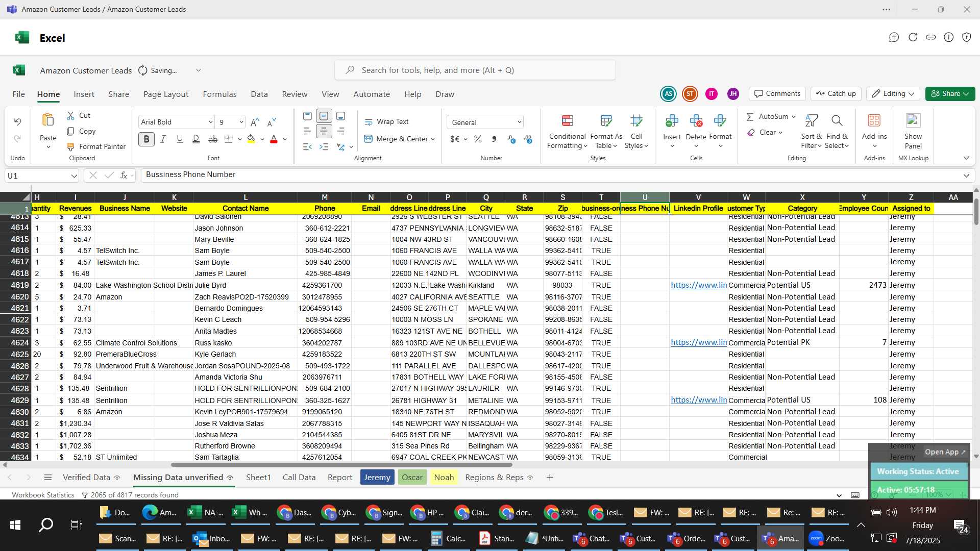Click the Undo arrow icon

(17, 122)
